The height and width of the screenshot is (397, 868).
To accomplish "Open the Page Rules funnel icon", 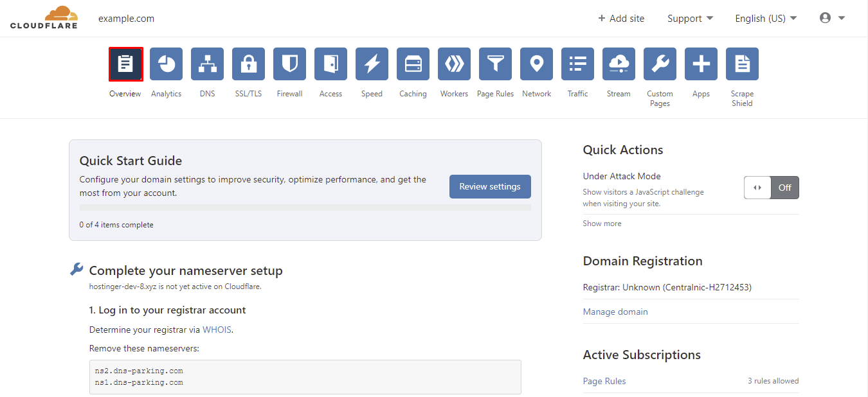I will pos(495,64).
